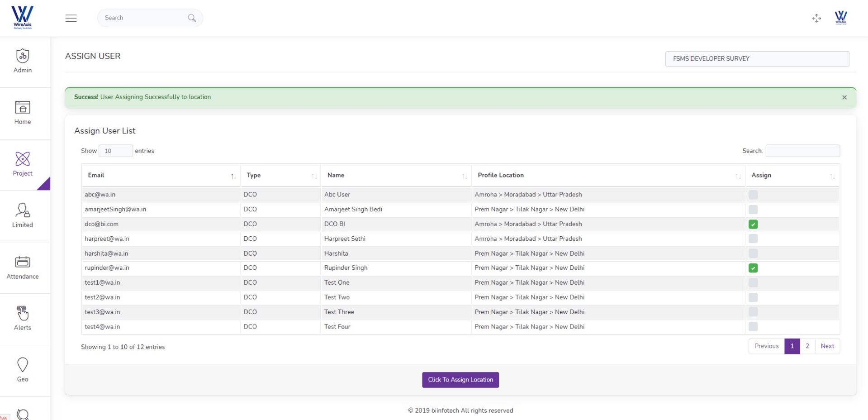Uncheck Assign box for Rupinder Singh
The image size is (868, 420).
pyautogui.click(x=753, y=268)
